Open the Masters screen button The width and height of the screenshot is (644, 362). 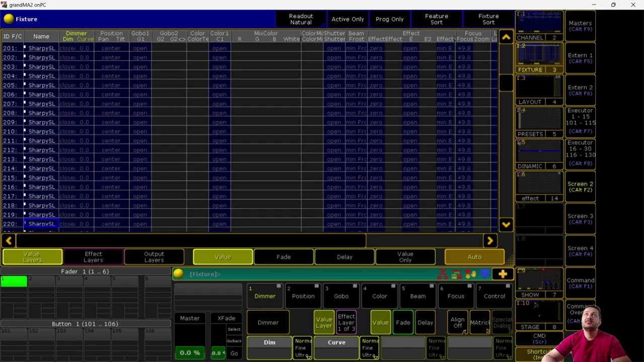tap(580, 26)
